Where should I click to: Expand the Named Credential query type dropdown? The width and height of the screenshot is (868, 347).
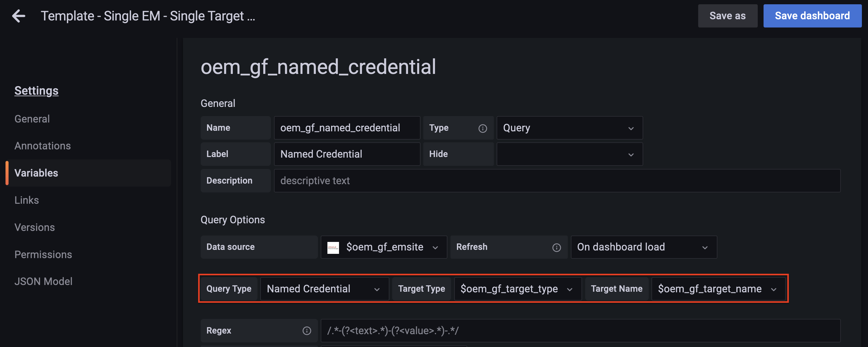click(324, 289)
